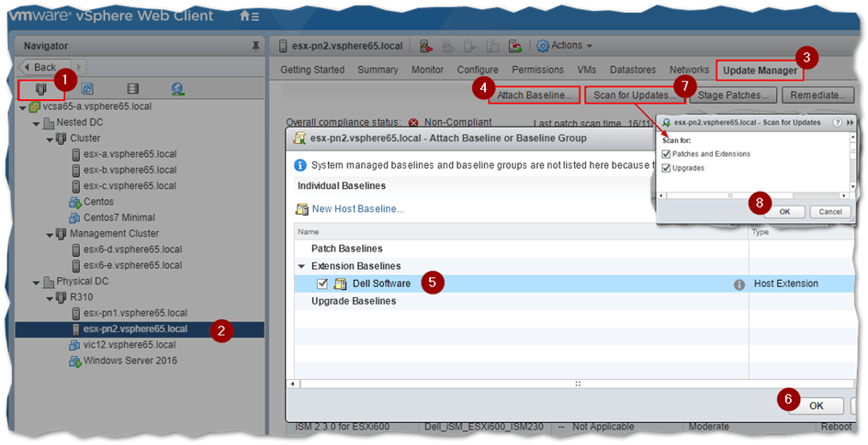Open the Actions dropdown arrow
This screenshot has height=445, width=868.
(x=590, y=46)
